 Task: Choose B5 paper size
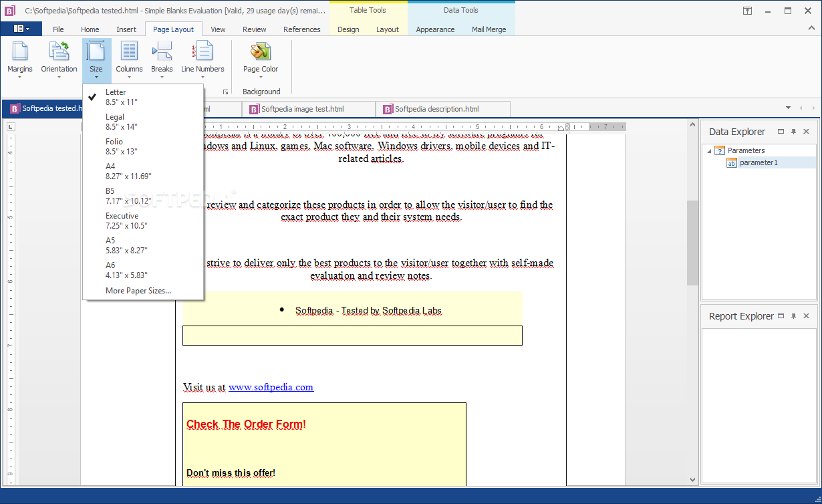tap(143, 196)
